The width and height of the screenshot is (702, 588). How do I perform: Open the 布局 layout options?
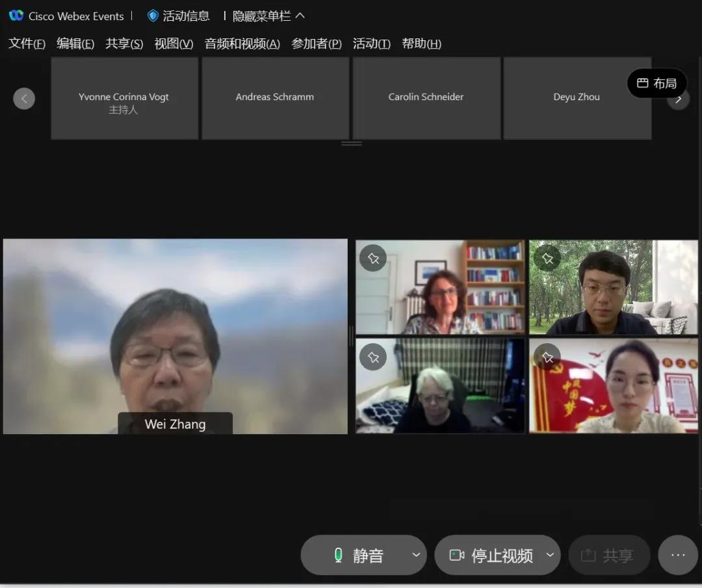(x=656, y=83)
